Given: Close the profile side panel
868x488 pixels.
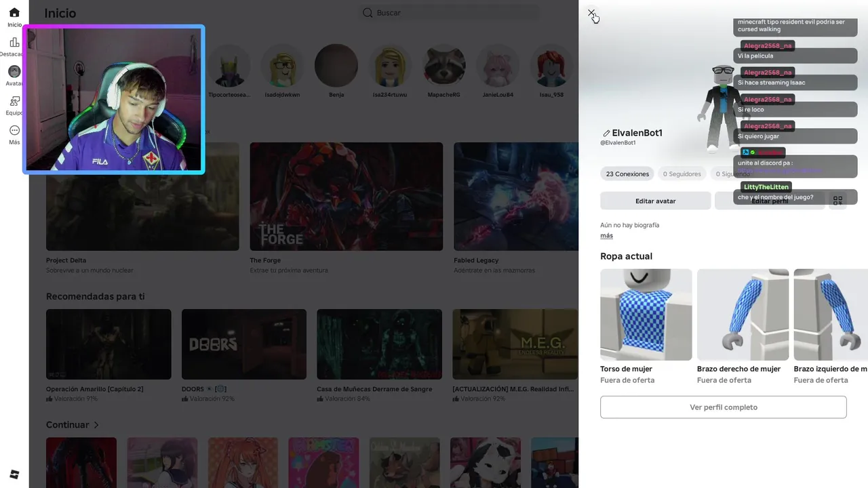Looking at the screenshot, I should (x=591, y=13).
